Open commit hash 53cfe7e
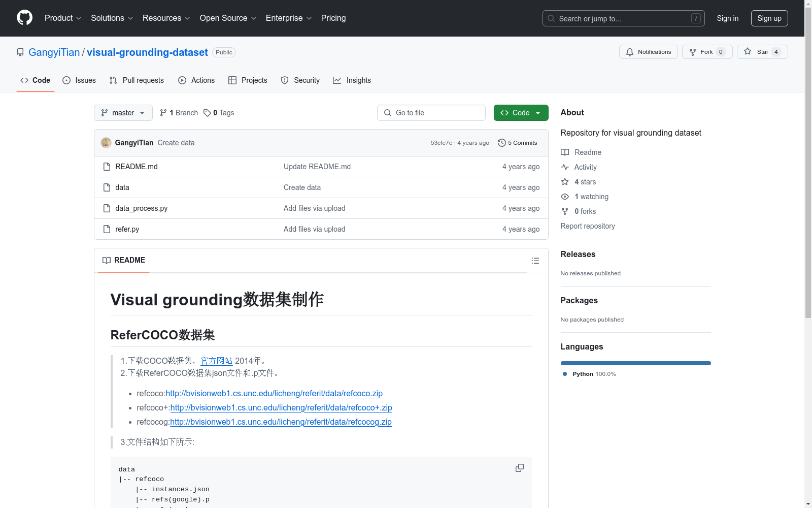The width and height of the screenshot is (812, 508). pos(441,143)
